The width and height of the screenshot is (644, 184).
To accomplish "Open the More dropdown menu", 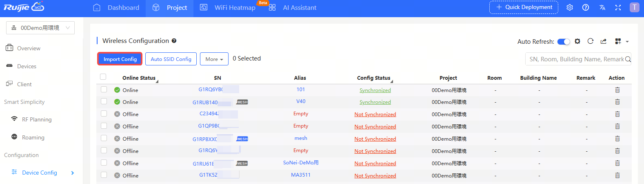I will point(214,59).
